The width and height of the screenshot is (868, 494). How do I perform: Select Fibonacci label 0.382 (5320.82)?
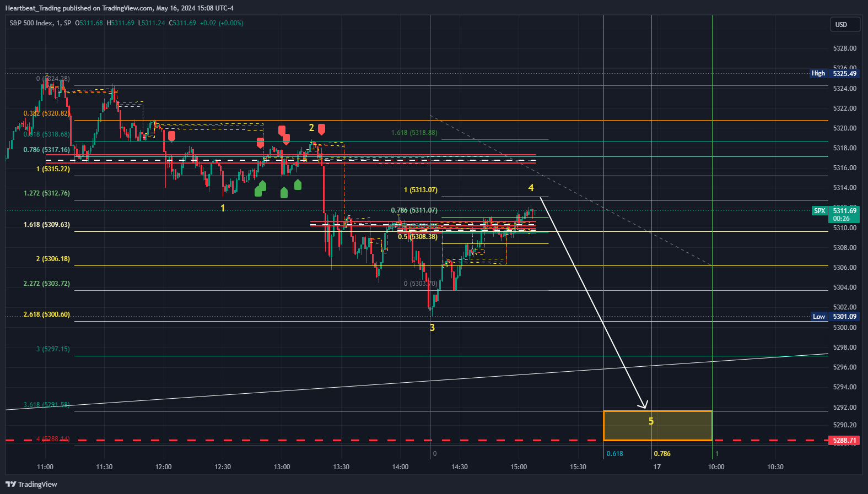pos(47,113)
